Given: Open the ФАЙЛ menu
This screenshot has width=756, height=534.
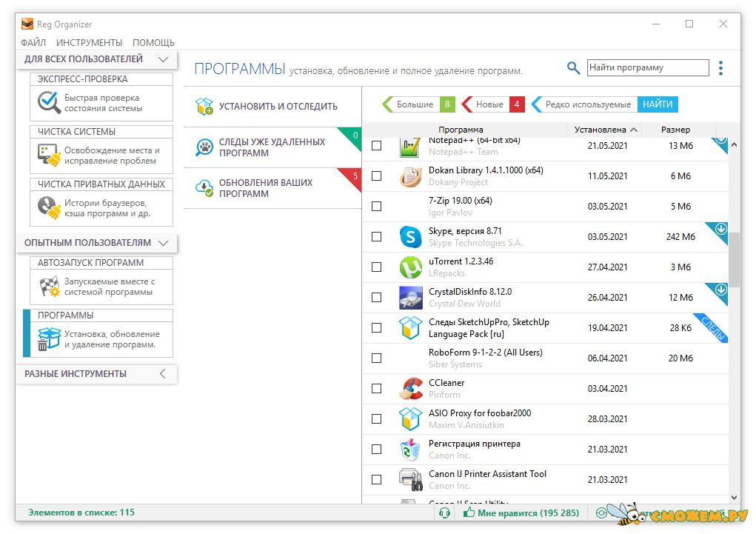Looking at the screenshot, I should 33,43.
